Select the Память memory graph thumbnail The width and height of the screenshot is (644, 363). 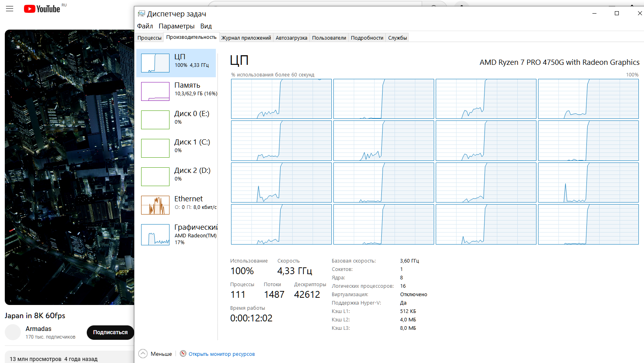point(155,91)
